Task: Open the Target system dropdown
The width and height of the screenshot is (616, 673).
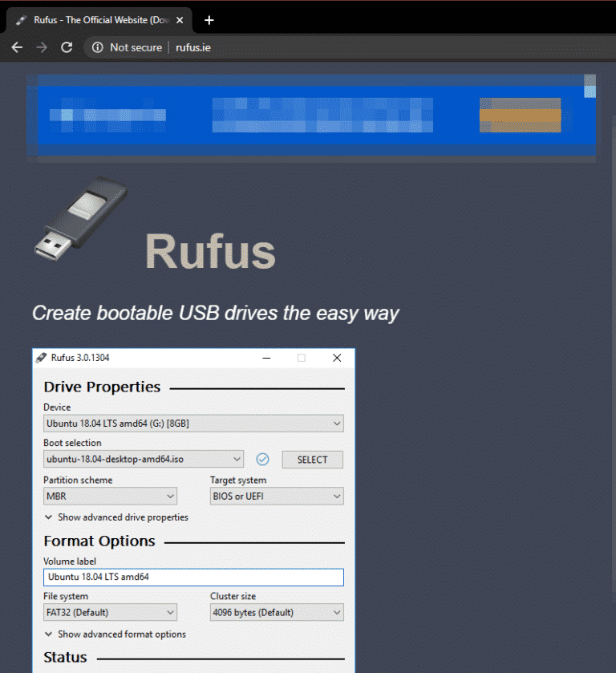Action: click(x=277, y=497)
